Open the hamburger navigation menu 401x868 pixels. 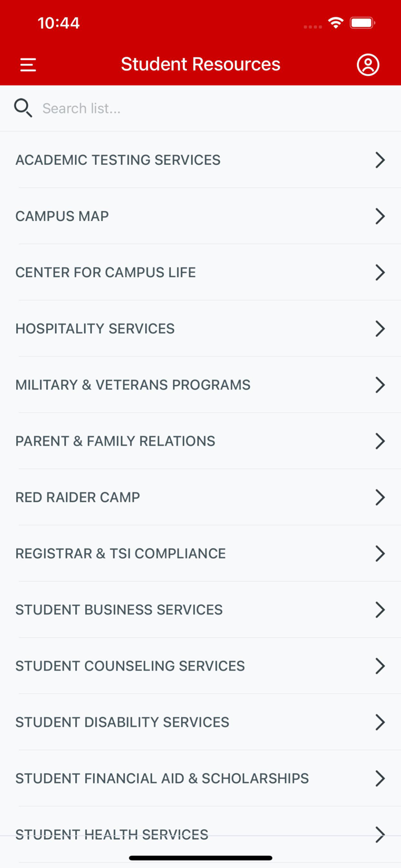(28, 64)
